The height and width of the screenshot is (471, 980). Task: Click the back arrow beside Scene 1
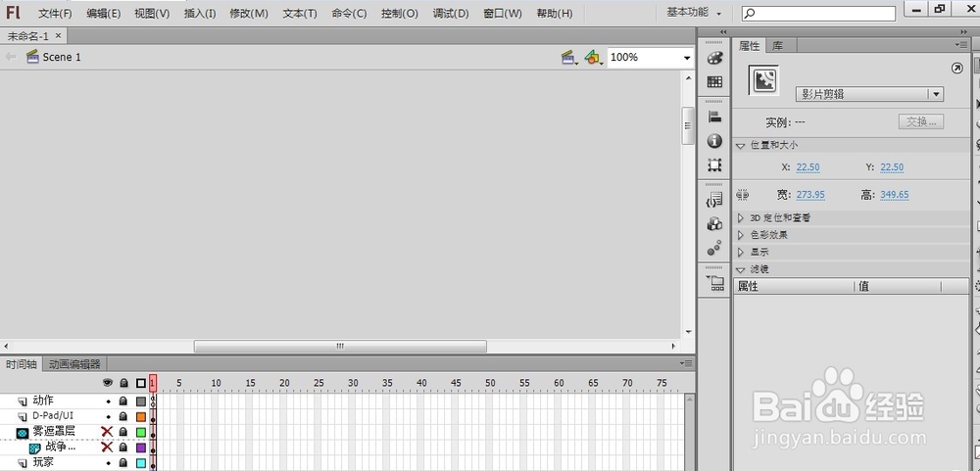tap(11, 57)
